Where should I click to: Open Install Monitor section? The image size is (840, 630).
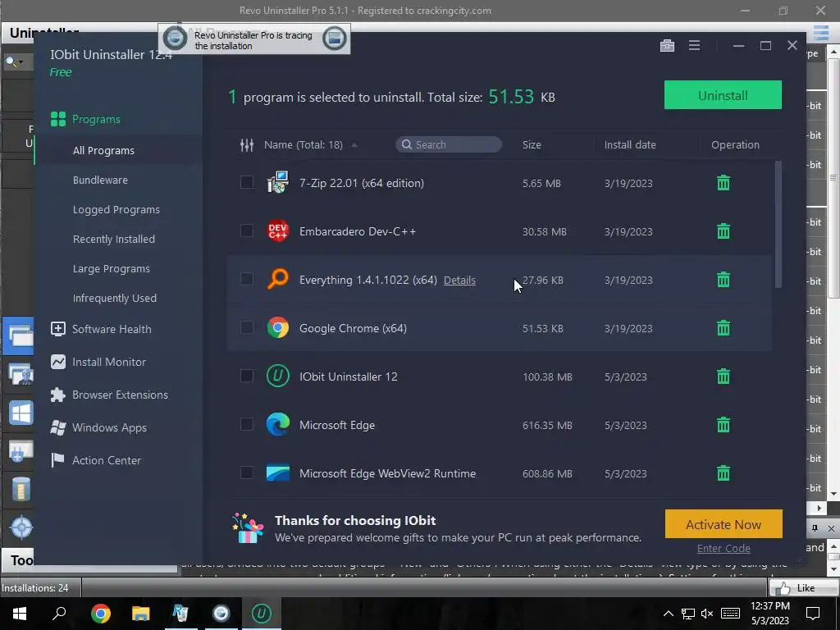click(x=98, y=362)
